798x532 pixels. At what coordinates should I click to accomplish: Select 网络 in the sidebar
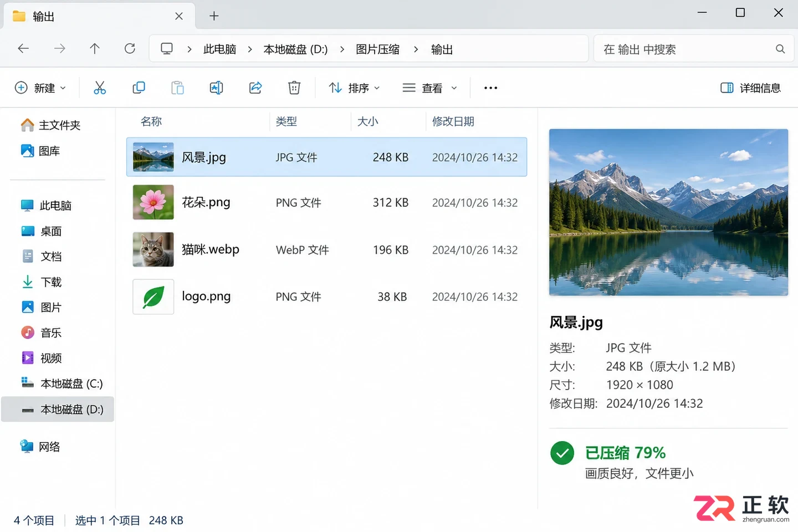click(x=40, y=447)
